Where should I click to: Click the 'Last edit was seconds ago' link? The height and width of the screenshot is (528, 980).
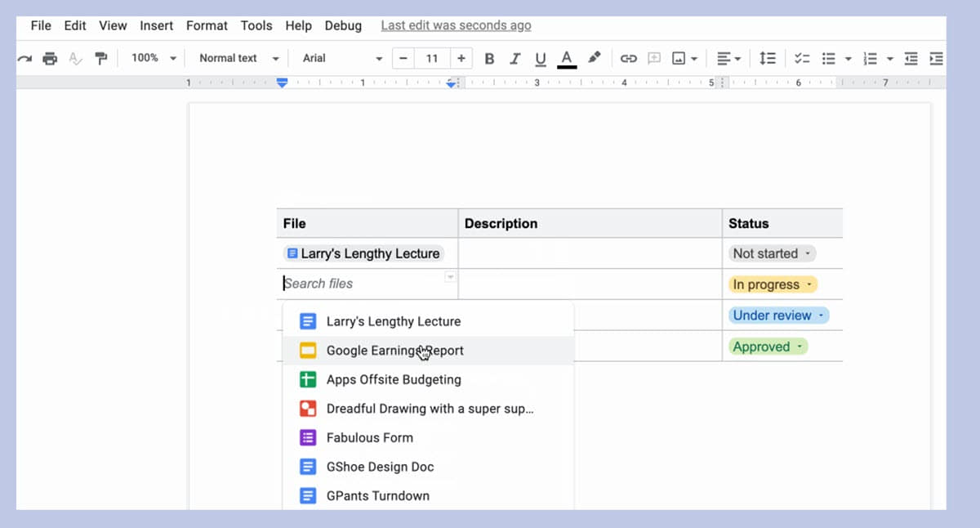[456, 25]
